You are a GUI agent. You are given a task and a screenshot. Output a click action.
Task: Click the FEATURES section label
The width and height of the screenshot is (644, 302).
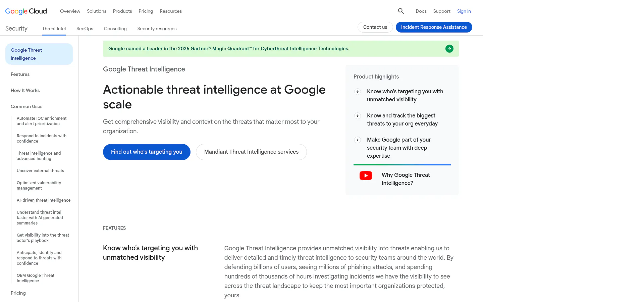pos(114,228)
